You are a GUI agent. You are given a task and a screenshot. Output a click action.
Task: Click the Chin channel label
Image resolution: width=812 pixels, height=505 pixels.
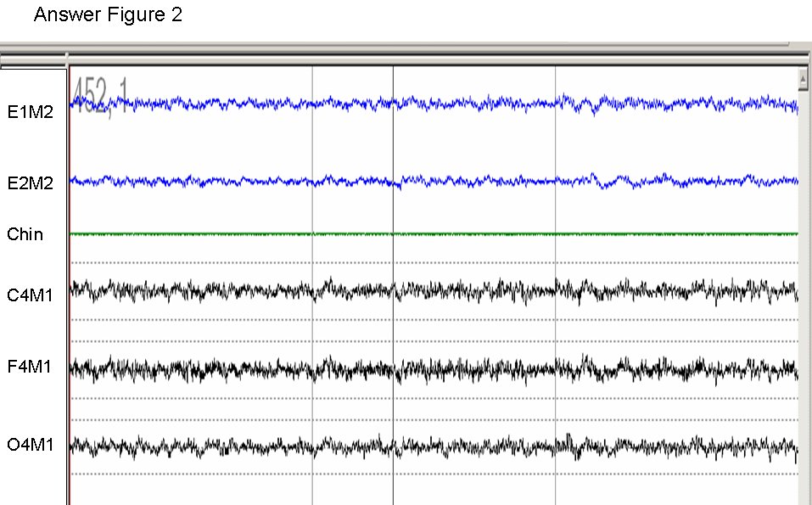(25, 234)
